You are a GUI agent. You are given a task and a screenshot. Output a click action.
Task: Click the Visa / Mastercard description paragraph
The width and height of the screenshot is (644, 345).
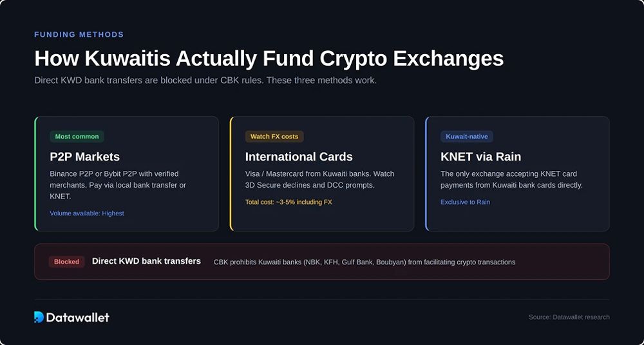[x=319, y=179]
